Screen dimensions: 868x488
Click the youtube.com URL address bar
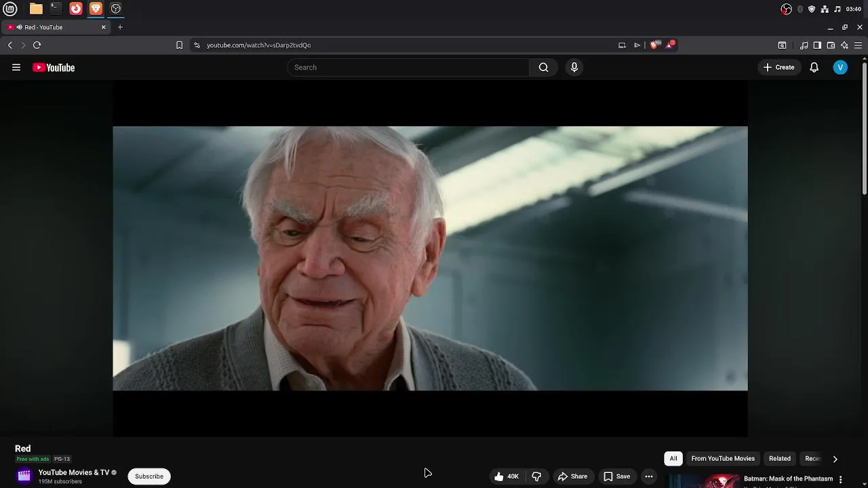click(x=258, y=45)
